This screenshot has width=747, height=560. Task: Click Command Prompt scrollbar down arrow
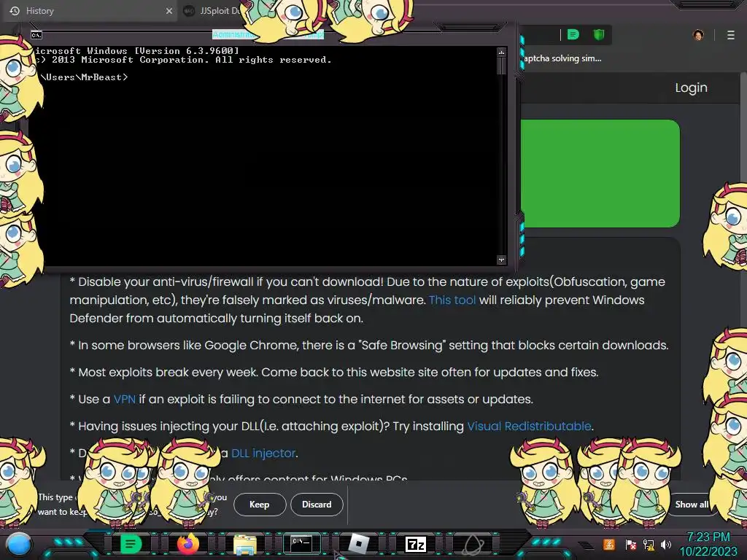pos(501,260)
